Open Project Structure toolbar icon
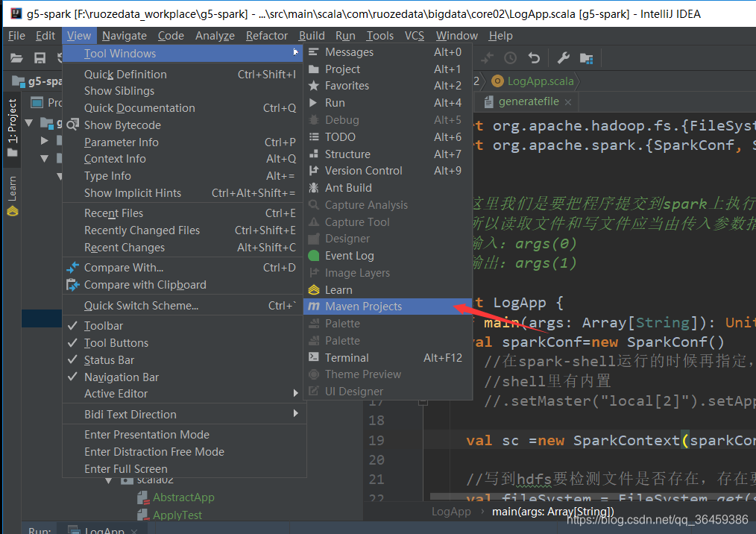The width and height of the screenshot is (756, 534). [x=586, y=58]
